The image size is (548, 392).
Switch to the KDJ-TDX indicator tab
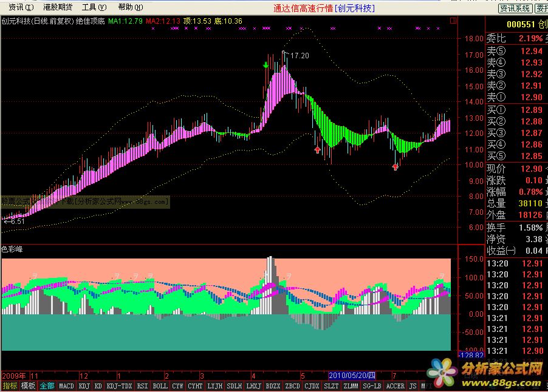point(119,386)
